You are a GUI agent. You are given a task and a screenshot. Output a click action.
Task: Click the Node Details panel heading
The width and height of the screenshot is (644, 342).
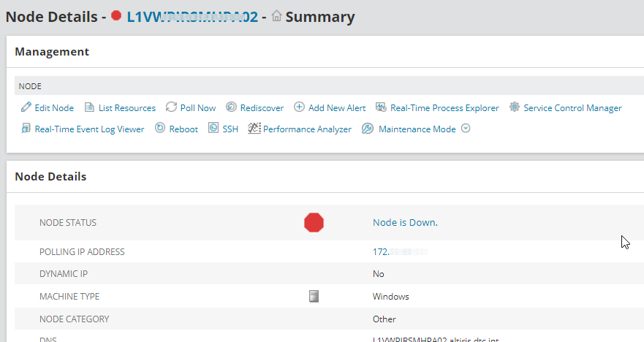click(50, 177)
